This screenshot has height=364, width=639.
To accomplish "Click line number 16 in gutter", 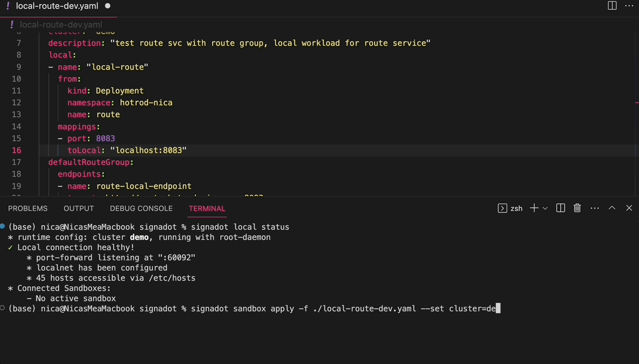I will click(x=17, y=150).
